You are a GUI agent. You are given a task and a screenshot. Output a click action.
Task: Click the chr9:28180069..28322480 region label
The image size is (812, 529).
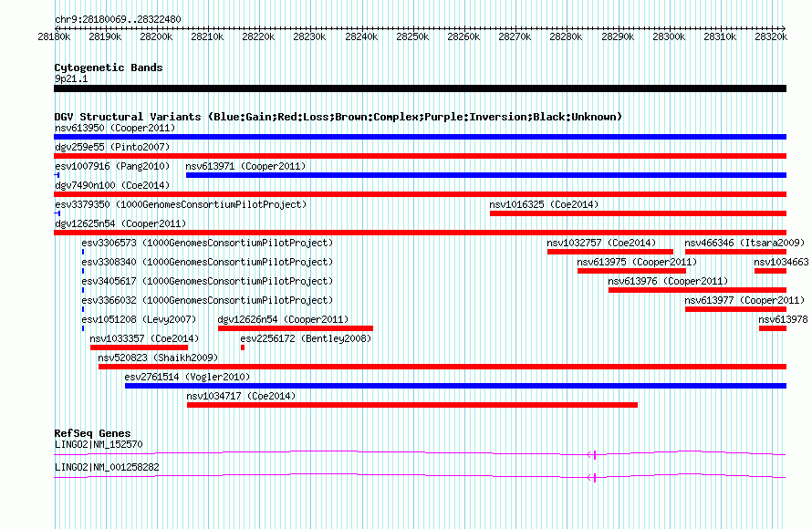[118, 20]
